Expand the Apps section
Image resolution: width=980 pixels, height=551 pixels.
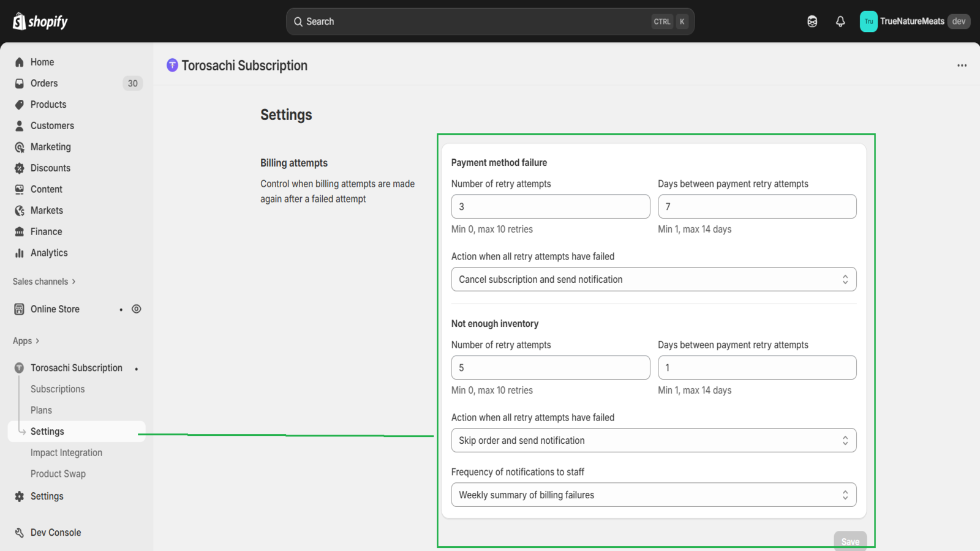coord(26,341)
